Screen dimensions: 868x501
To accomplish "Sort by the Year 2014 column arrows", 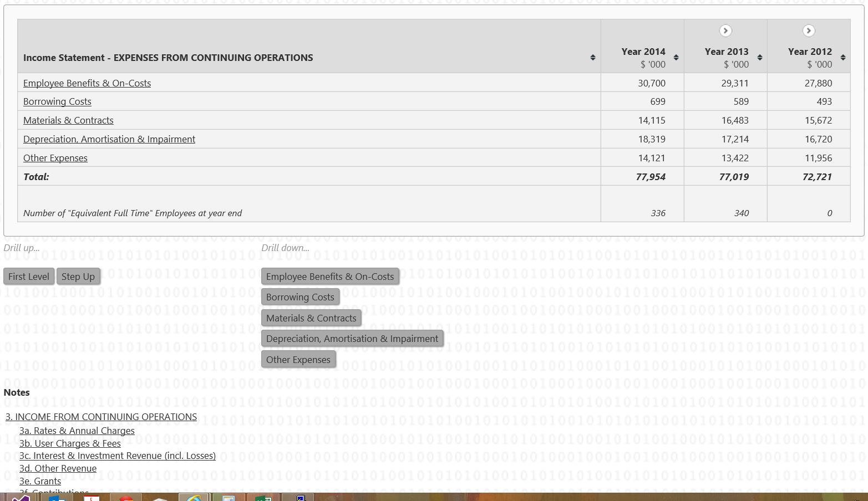I will point(676,58).
